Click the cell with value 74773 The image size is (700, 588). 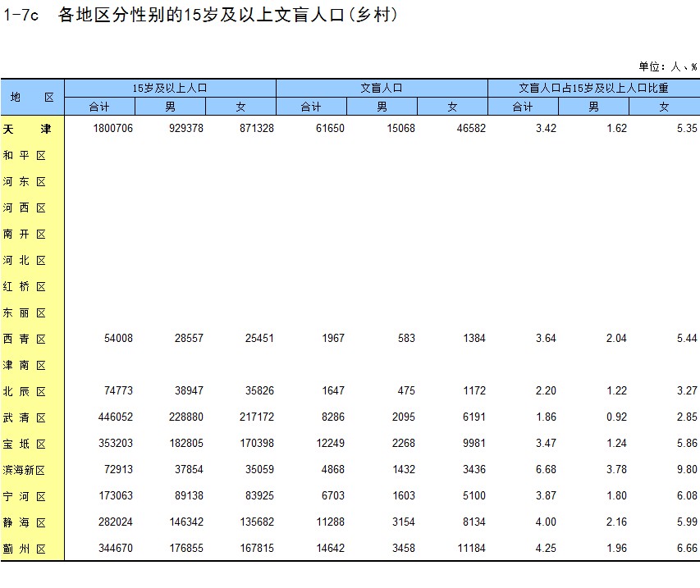[x=118, y=391]
